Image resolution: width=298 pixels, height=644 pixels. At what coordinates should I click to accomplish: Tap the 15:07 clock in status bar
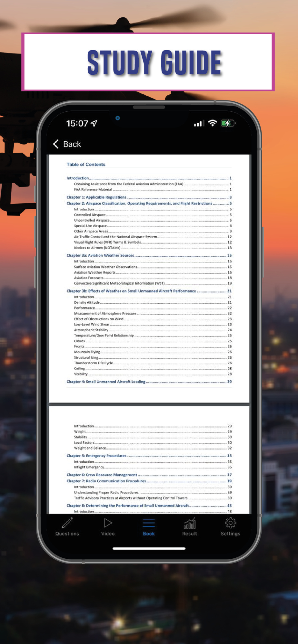tap(77, 123)
